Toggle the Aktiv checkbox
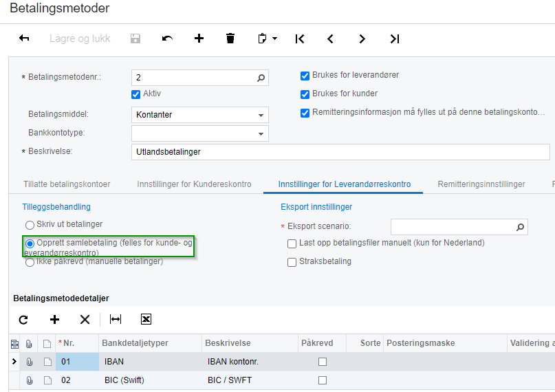The height and width of the screenshot is (392, 555). [x=135, y=94]
